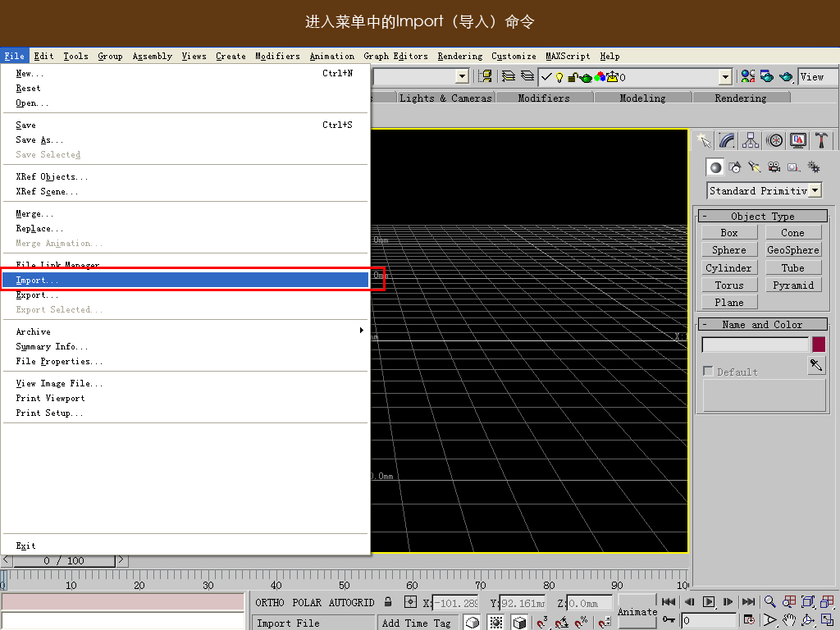Click the Add Time Tag button
This screenshot has width=840, height=630.
(416, 623)
